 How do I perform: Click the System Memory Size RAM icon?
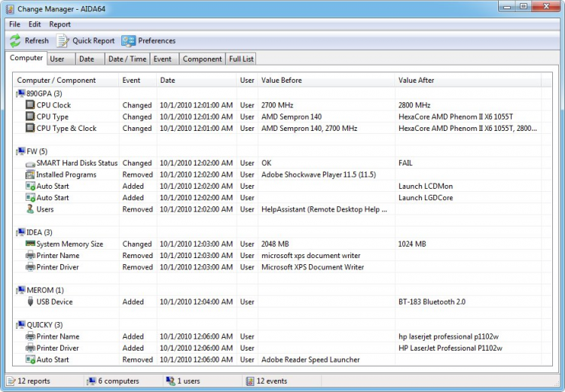coord(30,243)
